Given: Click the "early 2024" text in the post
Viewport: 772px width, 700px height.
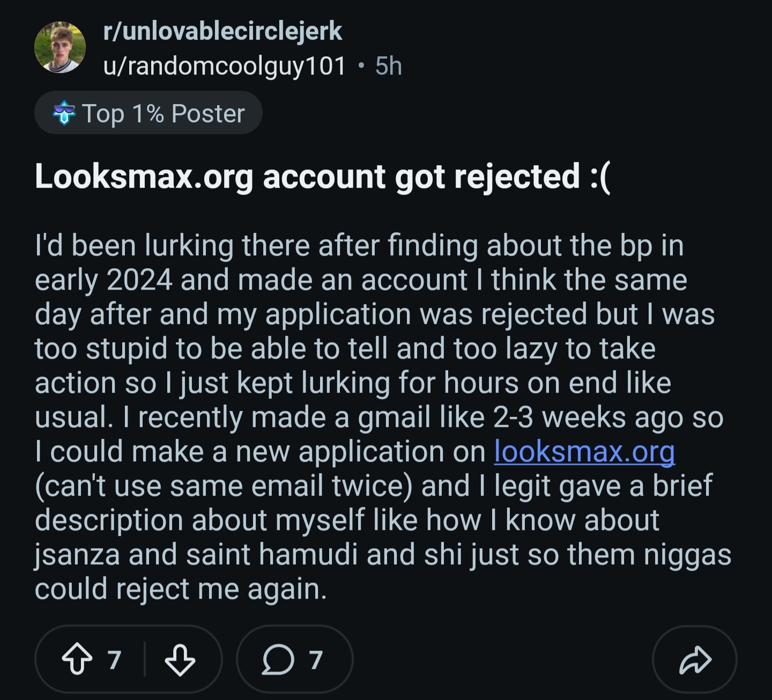Looking at the screenshot, I should coord(103,280).
